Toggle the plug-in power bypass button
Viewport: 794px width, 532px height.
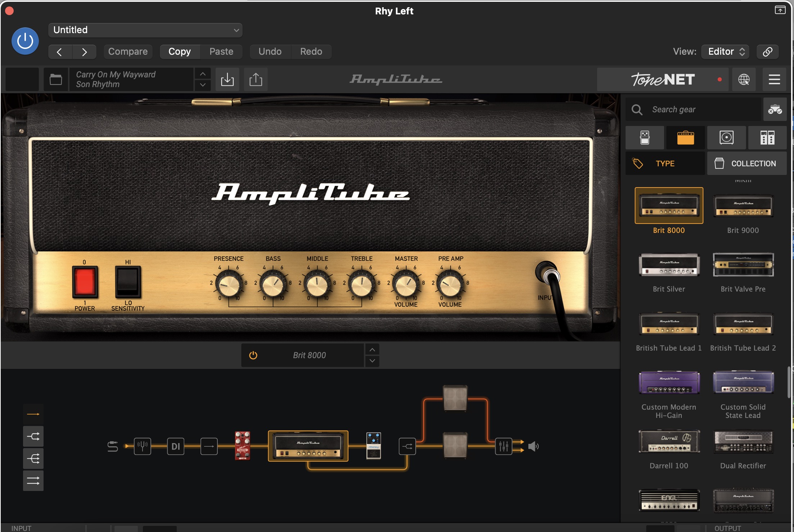pos(25,41)
